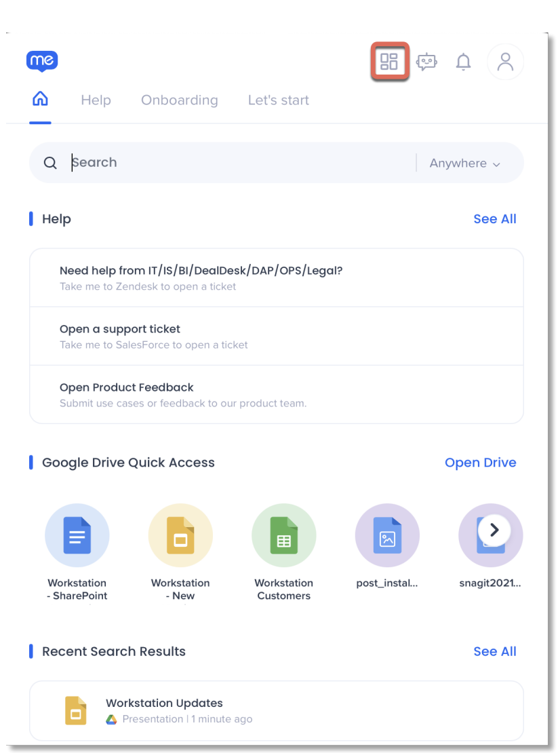Switch to the Onboarding tab
The image size is (560, 753).
pyautogui.click(x=179, y=100)
